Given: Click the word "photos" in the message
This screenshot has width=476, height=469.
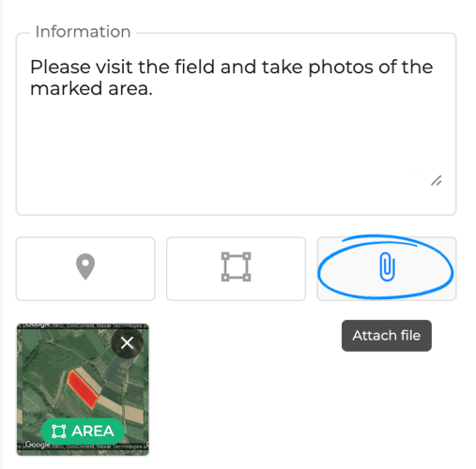Looking at the screenshot, I should (341, 68).
